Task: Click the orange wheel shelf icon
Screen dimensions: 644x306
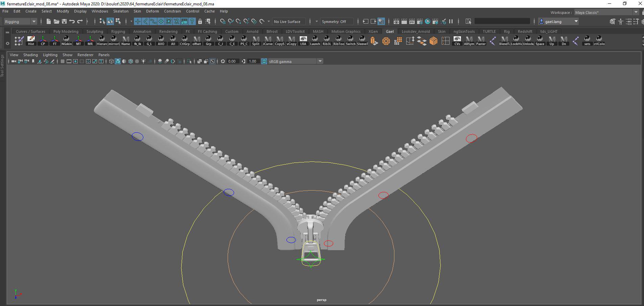Action: coord(386,41)
